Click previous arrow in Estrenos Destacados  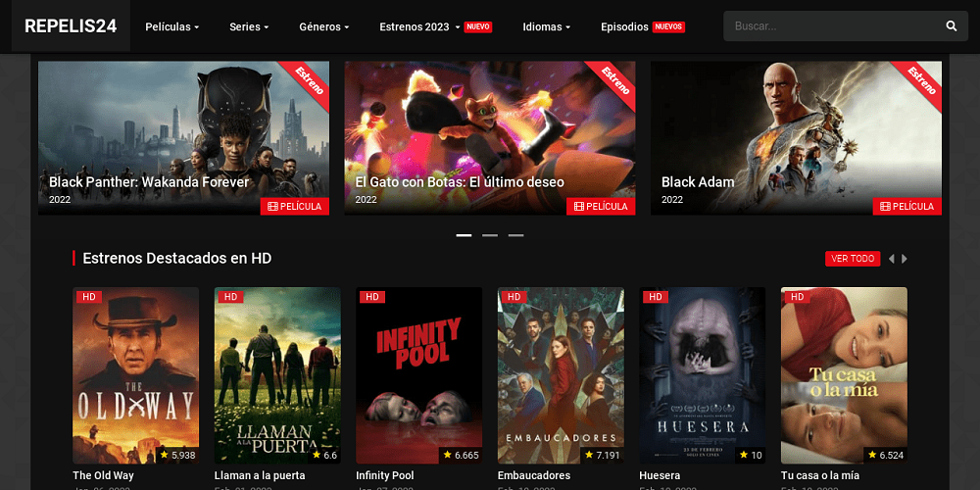pos(892,259)
